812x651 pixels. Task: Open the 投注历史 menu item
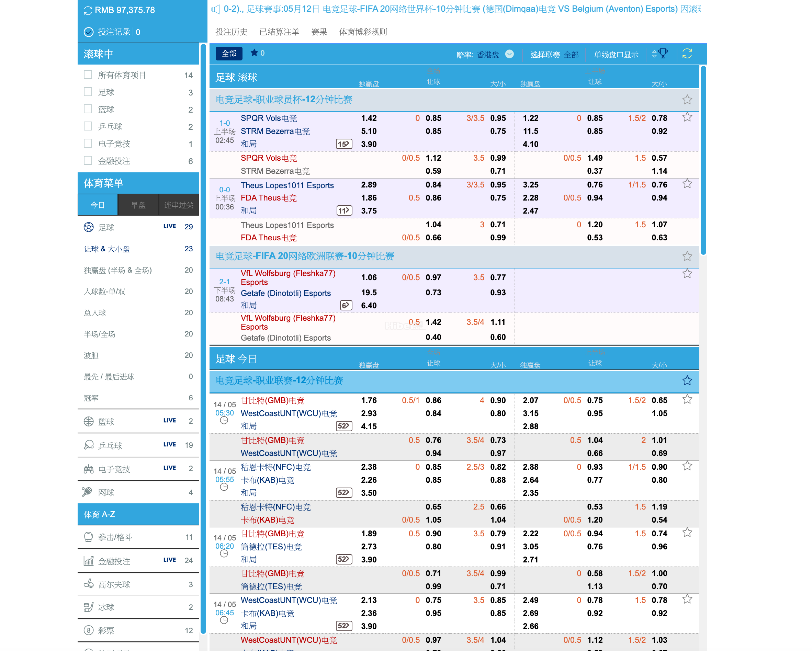pos(231,32)
